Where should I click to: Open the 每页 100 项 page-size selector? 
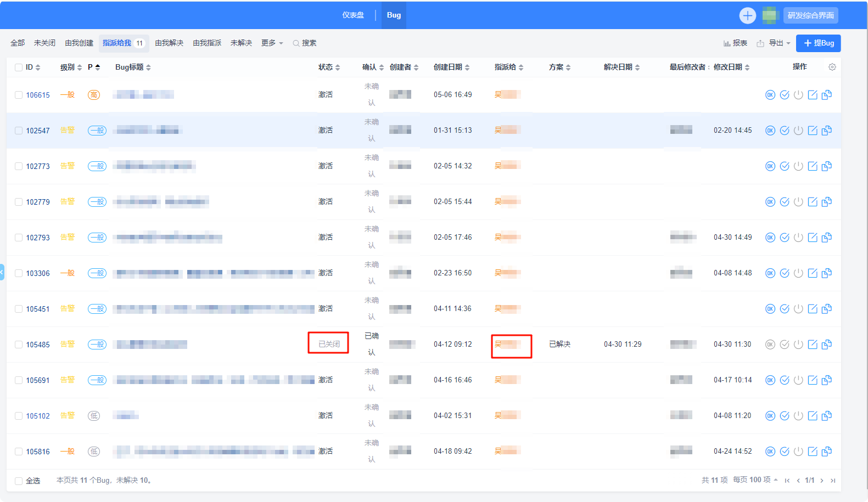[755, 480]
